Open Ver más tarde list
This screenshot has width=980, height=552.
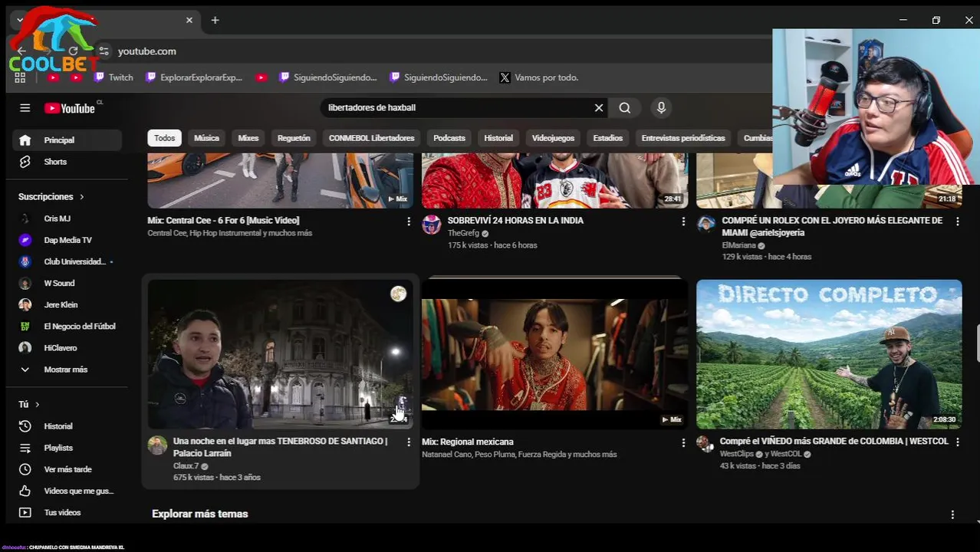click(x=67, y=469)
